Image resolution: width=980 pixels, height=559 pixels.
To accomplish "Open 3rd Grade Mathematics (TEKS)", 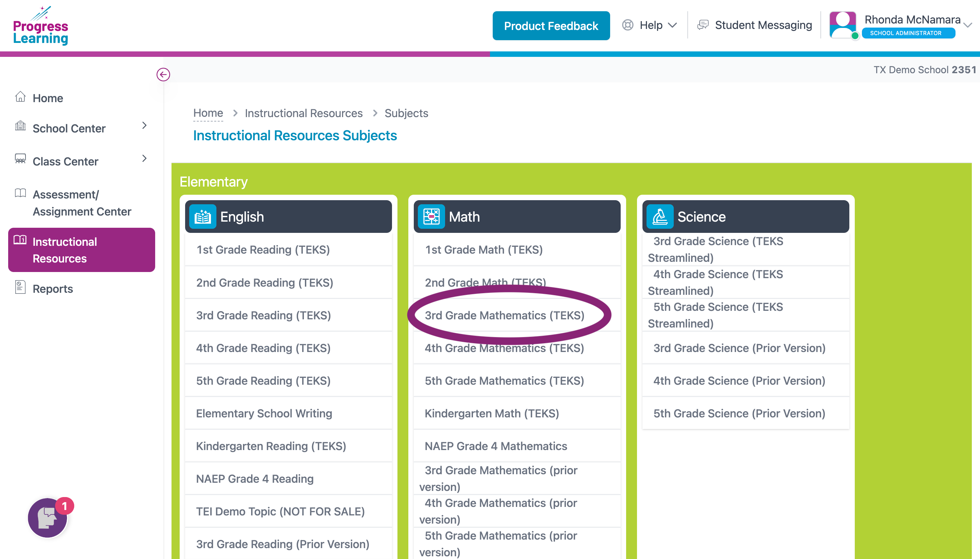I will (517, 315).
